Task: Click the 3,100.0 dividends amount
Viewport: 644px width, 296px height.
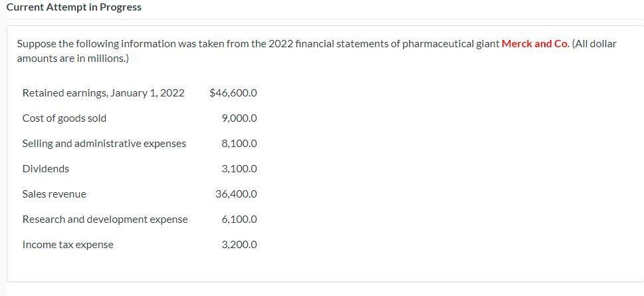Action: [x=239, y=169]
